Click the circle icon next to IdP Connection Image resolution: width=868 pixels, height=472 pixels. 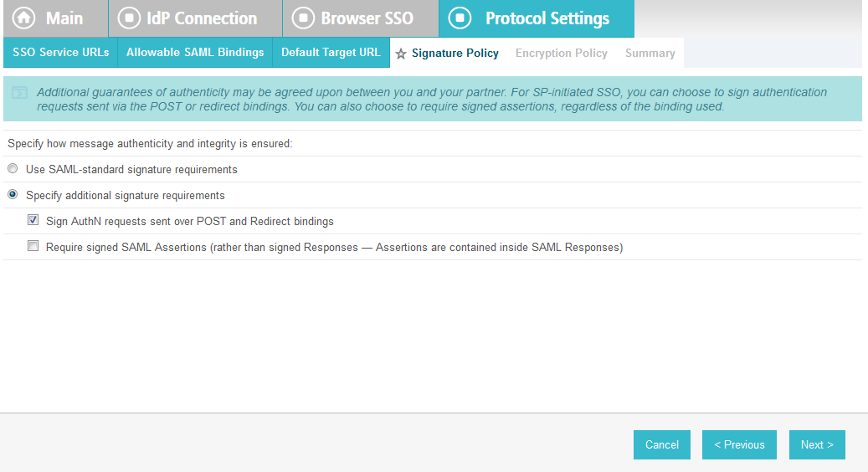click(x=129, y=18)
